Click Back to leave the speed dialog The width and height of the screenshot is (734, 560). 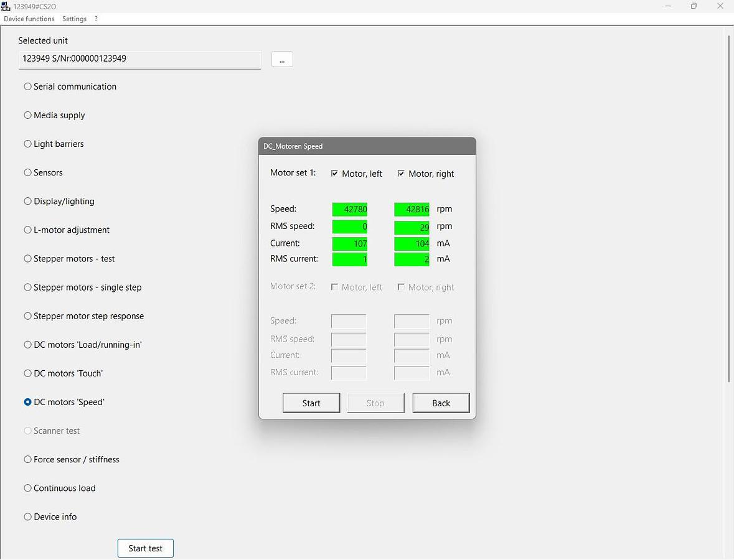pos(441,403)
